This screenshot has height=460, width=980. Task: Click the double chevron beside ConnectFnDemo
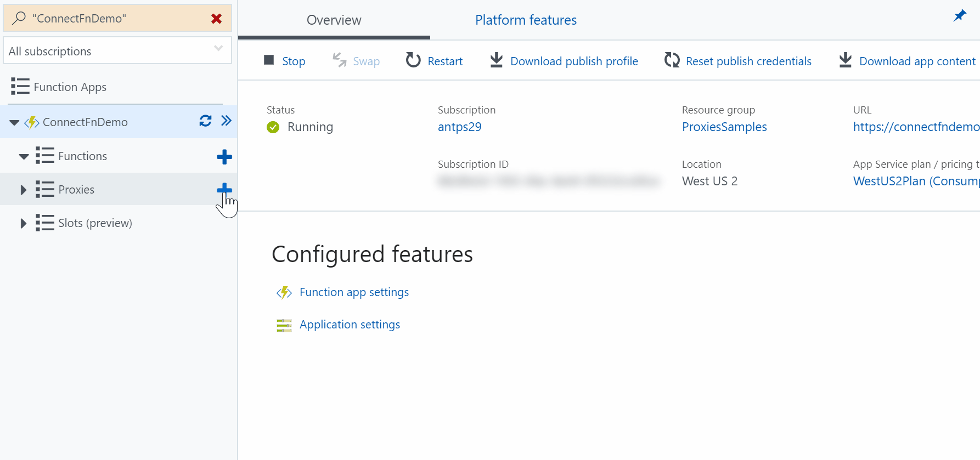(x=226, y=121)
